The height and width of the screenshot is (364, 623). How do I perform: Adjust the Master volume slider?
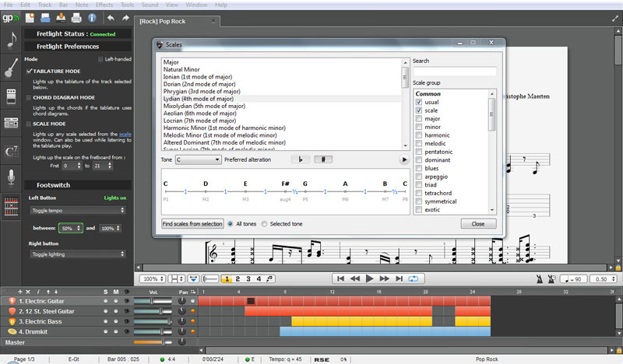pos(153,341)
